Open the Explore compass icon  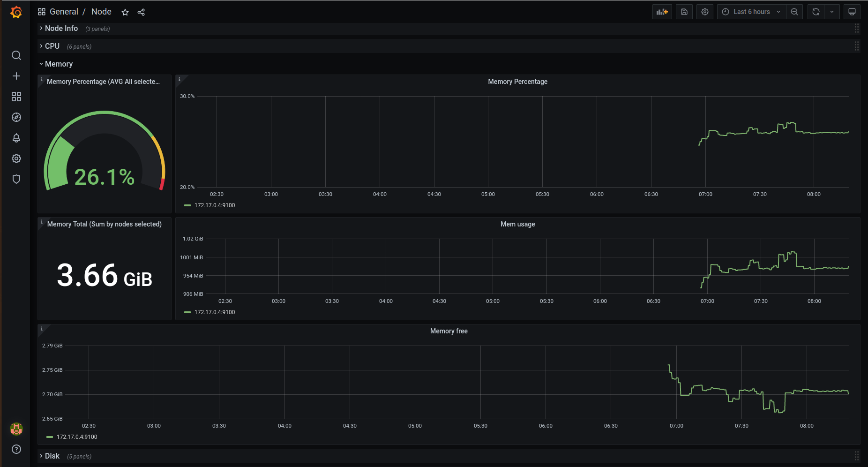pyautogui.click(x=16, y=117)
